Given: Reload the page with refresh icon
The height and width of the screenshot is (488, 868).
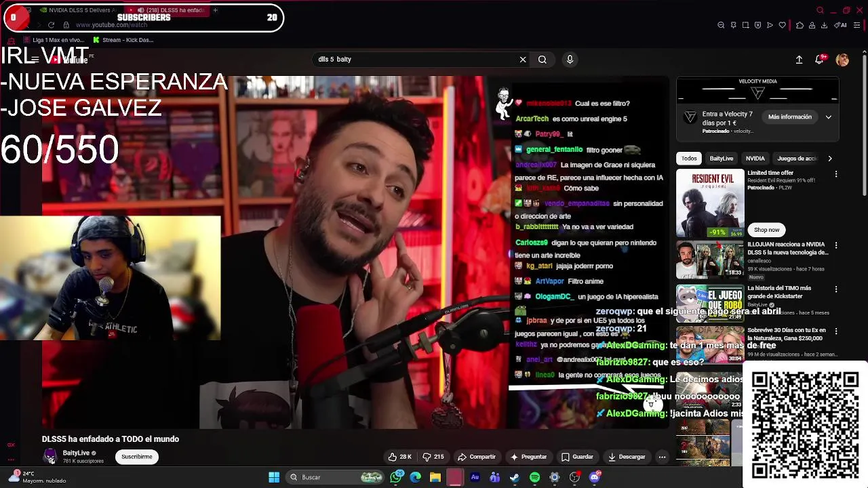Looking at the screenshot, I should coord(51,25).
